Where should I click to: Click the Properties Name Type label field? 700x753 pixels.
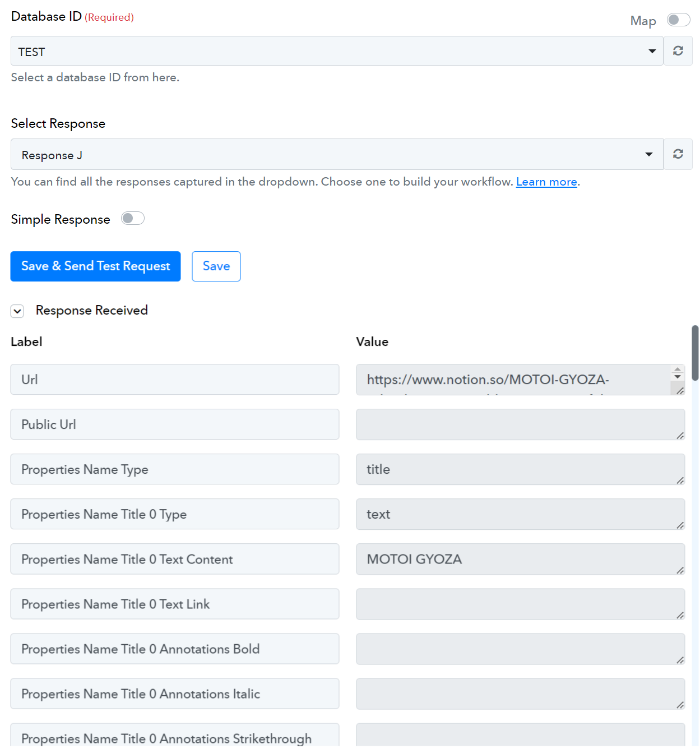175,469
